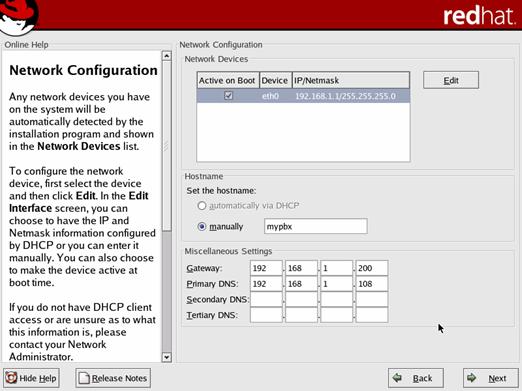Click Primary DNS second octet field
Screen dimensions: 522x391
301,284
